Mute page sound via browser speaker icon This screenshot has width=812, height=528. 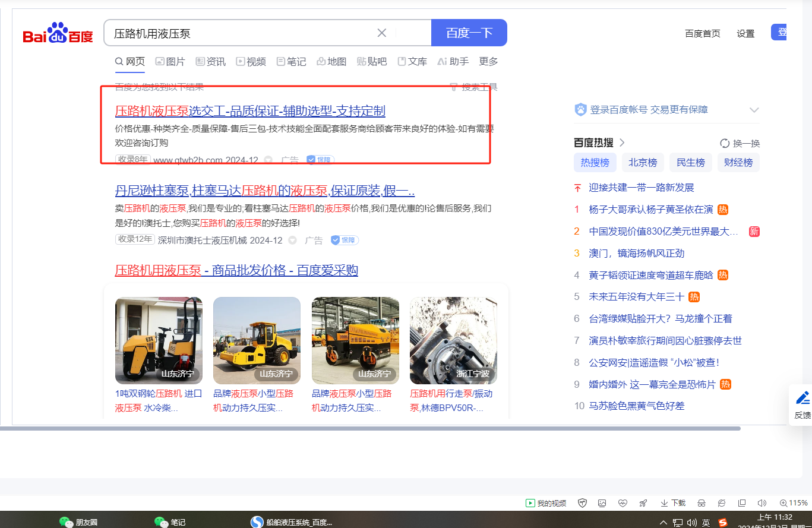tap(762, 503)
